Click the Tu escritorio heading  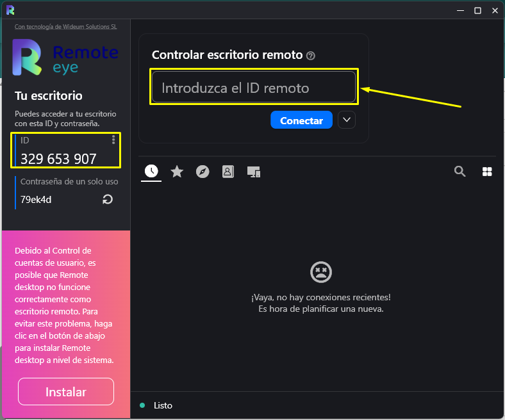pyautogui.click(x=49, y=96)
